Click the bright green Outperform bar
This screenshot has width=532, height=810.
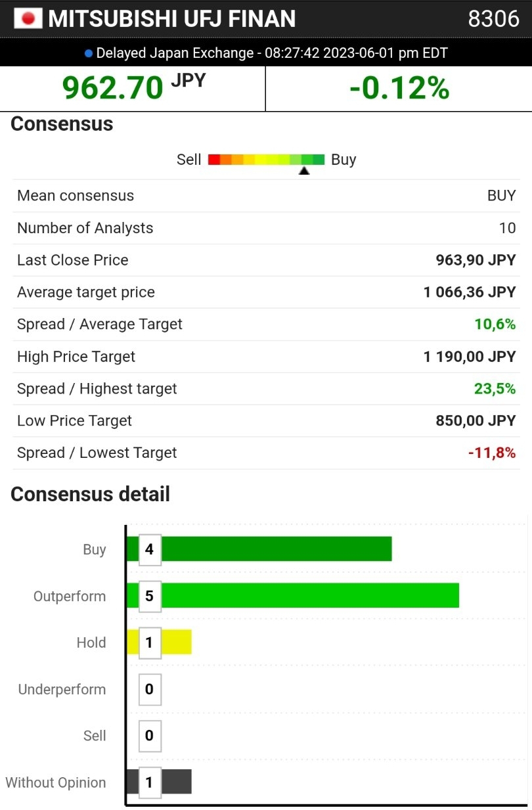pyautogui.click(x=309, y=595)
